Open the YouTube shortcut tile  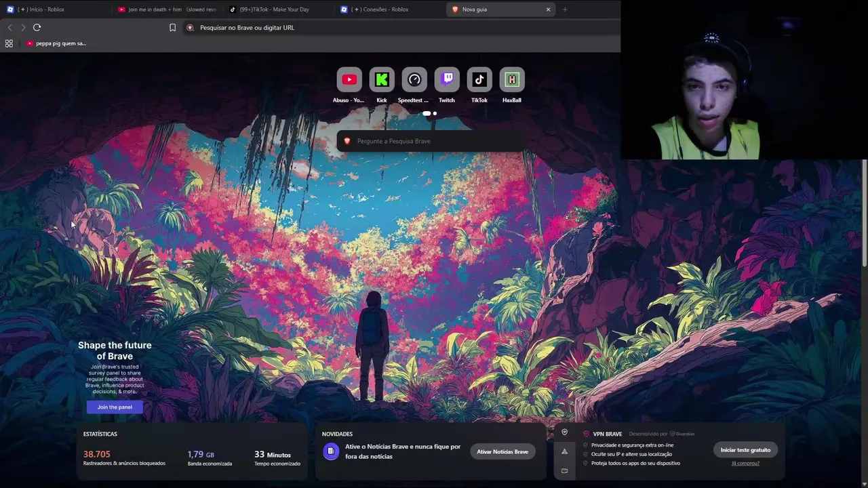coord(349,80)
